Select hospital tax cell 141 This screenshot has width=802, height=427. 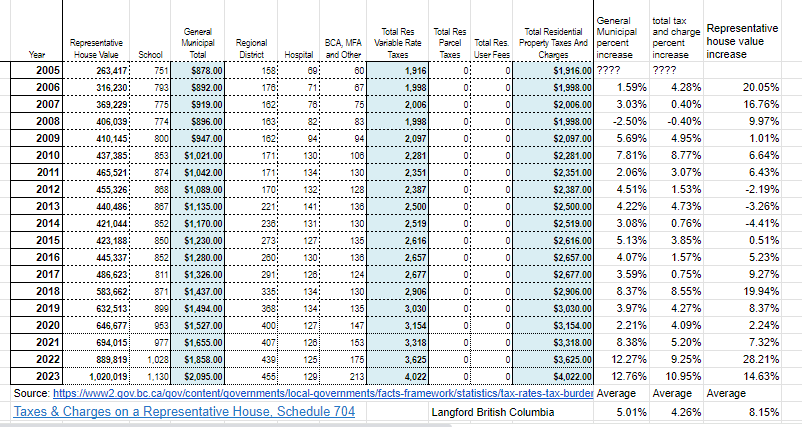[299, 207]
